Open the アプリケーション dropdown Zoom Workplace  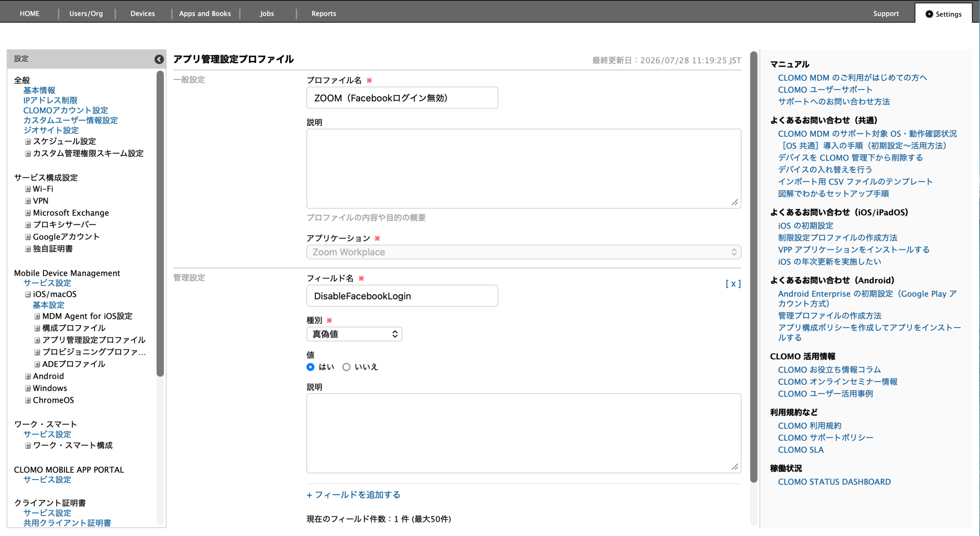pyautogui.click(x=524, y=252)
